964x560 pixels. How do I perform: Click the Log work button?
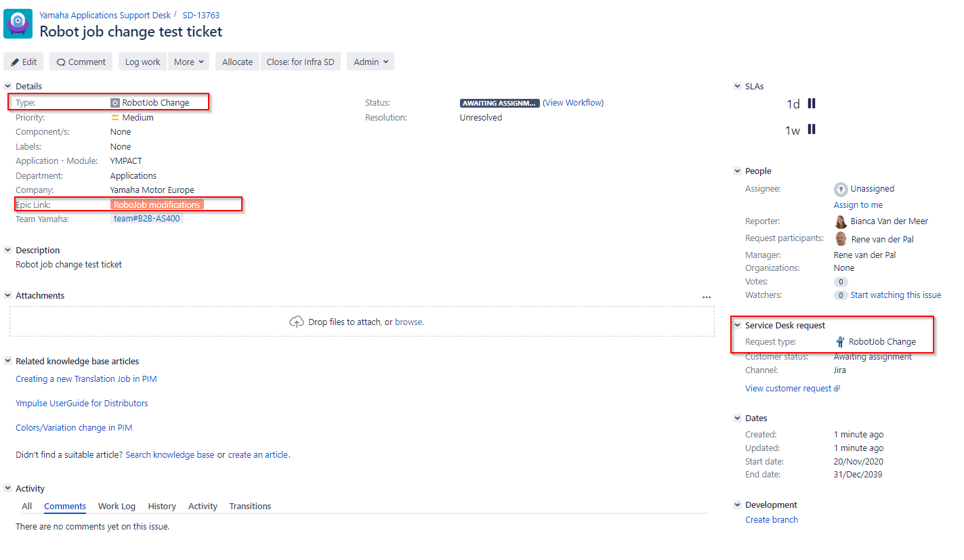pyautogui.click(x=143, y=62)
